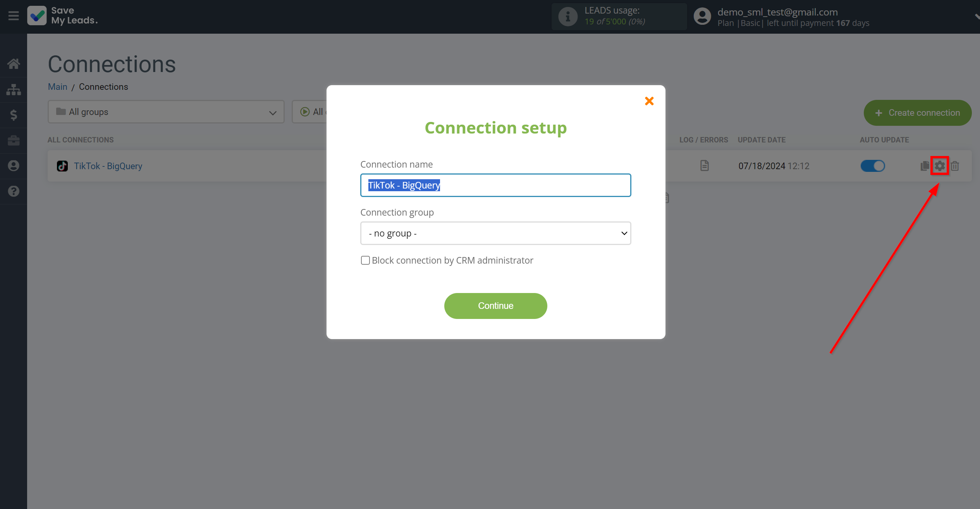Click the Create connection button
This screenshot has width=980, height=509.
pos(916,113)
